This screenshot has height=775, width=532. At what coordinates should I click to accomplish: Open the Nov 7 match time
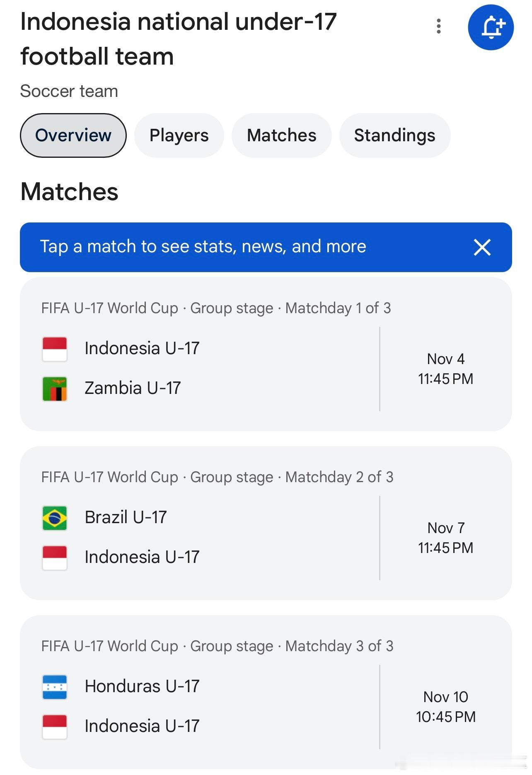coord(445,538)
